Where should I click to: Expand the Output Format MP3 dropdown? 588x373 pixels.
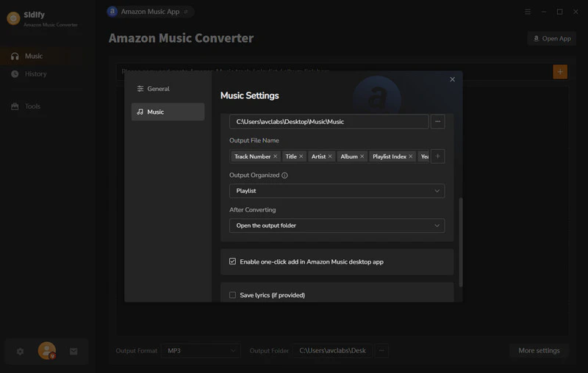(201, 350)
